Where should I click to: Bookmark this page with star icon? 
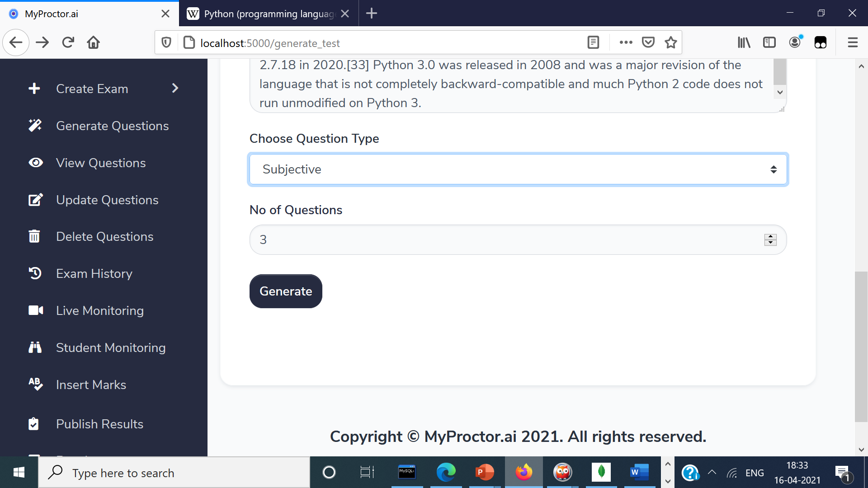click(x=671, y=42)
